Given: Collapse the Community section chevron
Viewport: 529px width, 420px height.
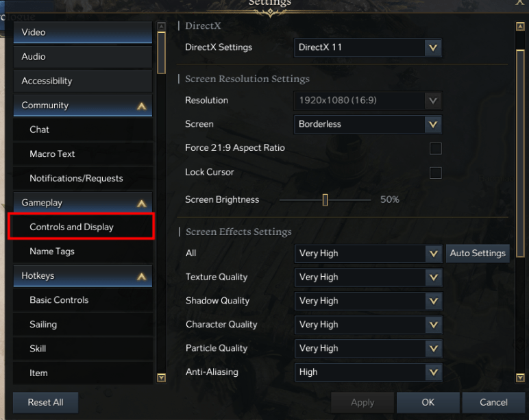Looking at the screenshot, I should click(141, 106).
